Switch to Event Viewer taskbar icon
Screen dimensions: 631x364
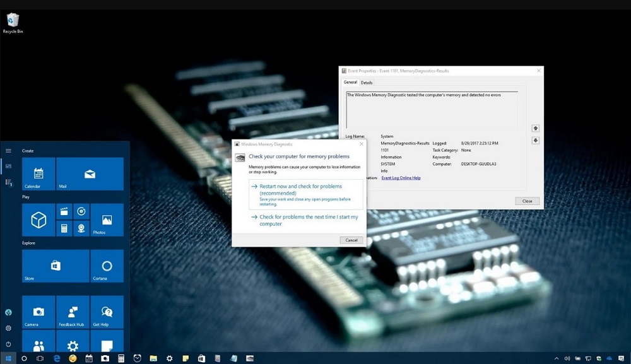218,358
